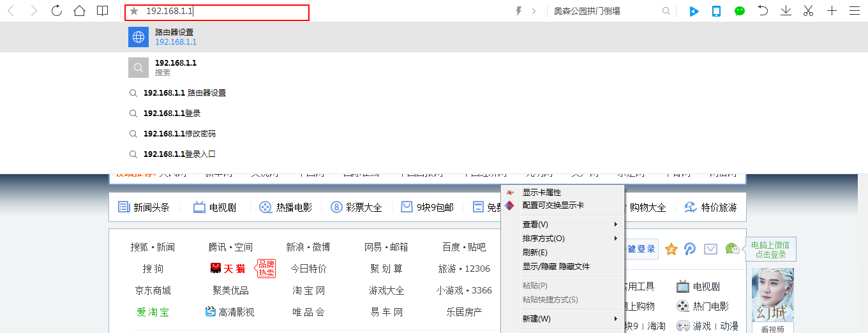Image resolution: width=868 pixels, height=333 pixels.
Task: Open the 旅游·12306 link
Action: coord(464,269)
